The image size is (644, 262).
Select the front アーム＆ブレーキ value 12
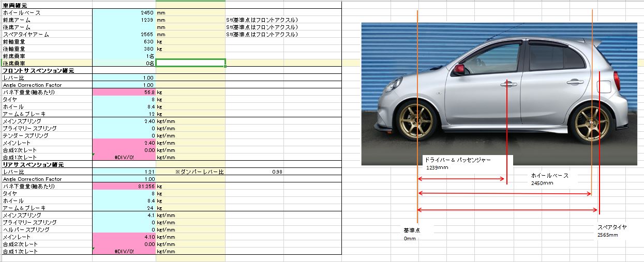tap(124, 114)
